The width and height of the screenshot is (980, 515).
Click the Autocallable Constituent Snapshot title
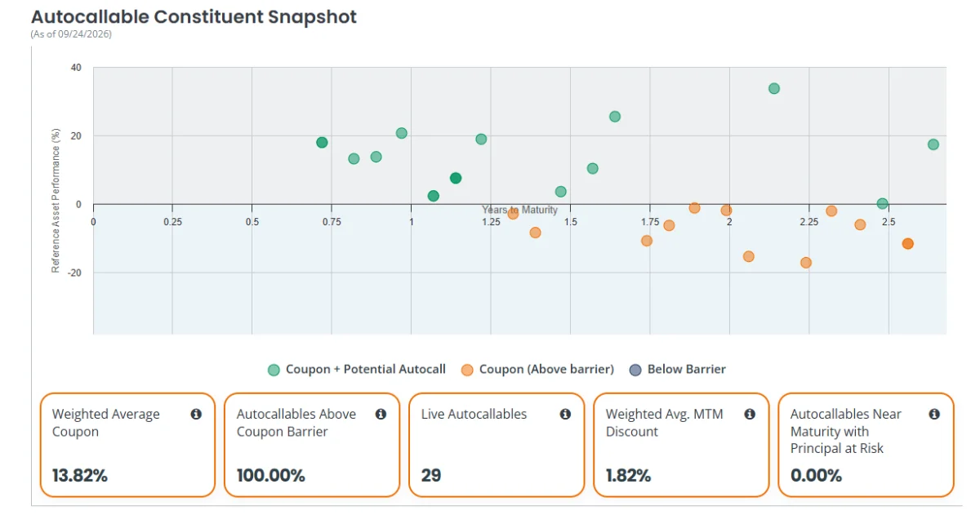pos(194,17)
